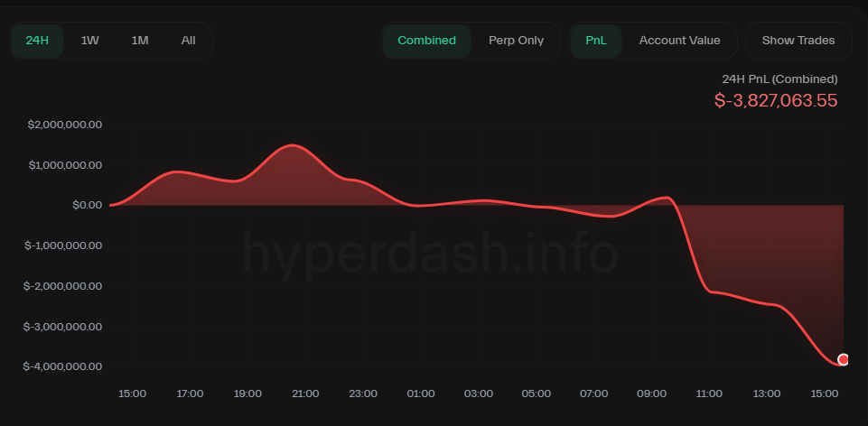The height and width of the screenshot is (426, 868).
Task: Show the All time range
Action: click(x=188, y=41)
